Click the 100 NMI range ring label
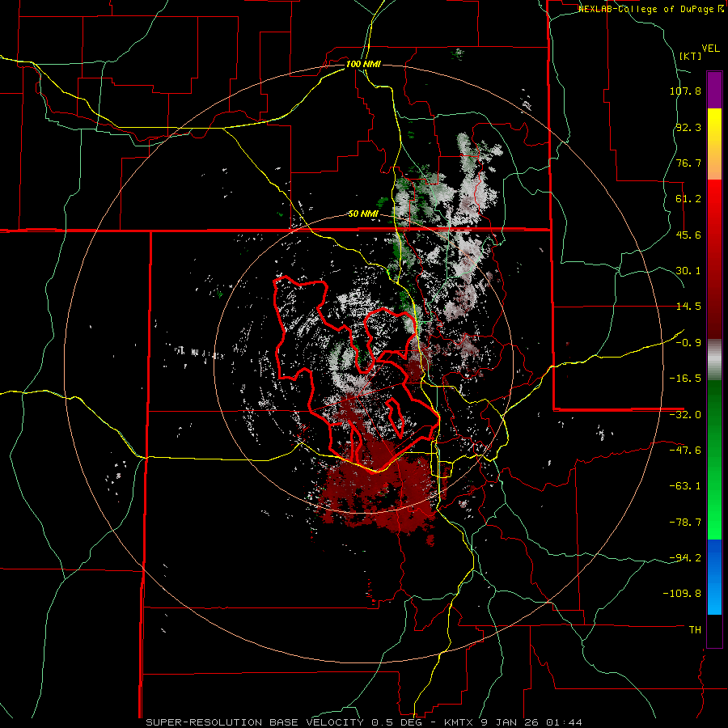 pyautogui.click(x=363, y=64)
